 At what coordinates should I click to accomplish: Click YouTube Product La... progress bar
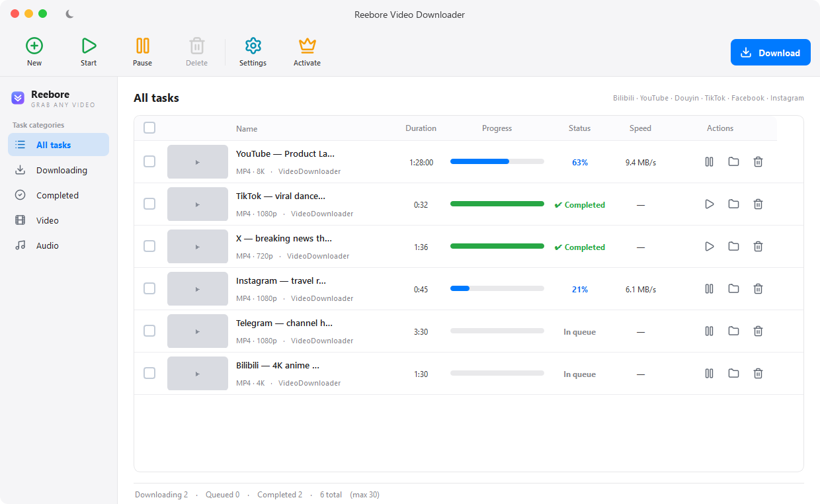[x=497, y=161]
